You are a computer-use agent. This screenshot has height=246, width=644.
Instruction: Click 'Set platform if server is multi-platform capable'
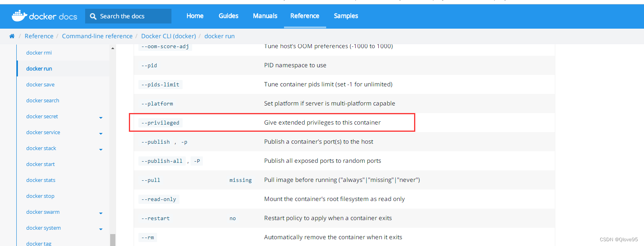(330, 103)
